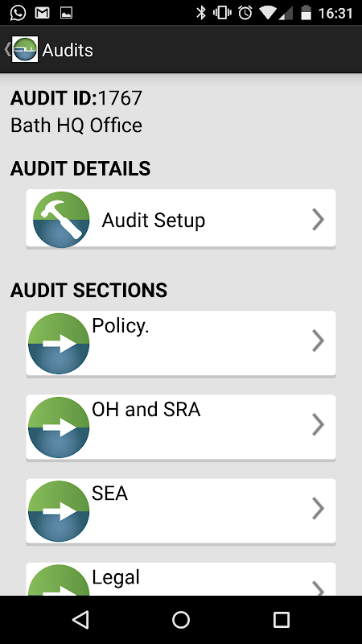Image resolution: width=362 pixels, height=644 pixels.
Task: Tap the cell signal status icon
Action: pos(286,13)
